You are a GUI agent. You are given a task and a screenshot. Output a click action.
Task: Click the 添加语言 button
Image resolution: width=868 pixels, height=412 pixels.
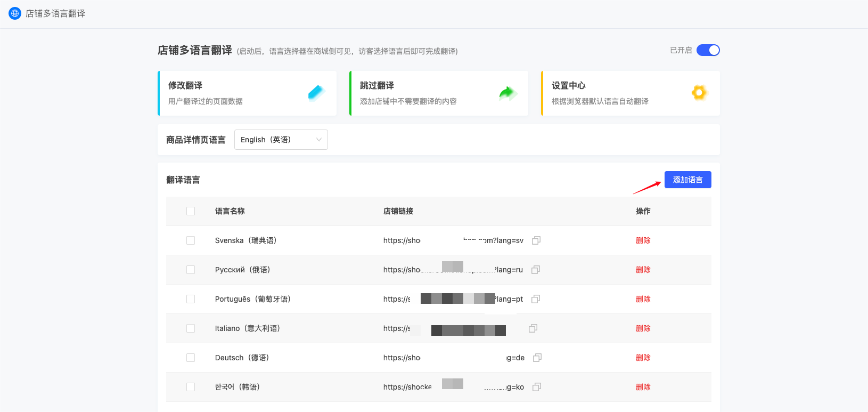click(687, 180)
